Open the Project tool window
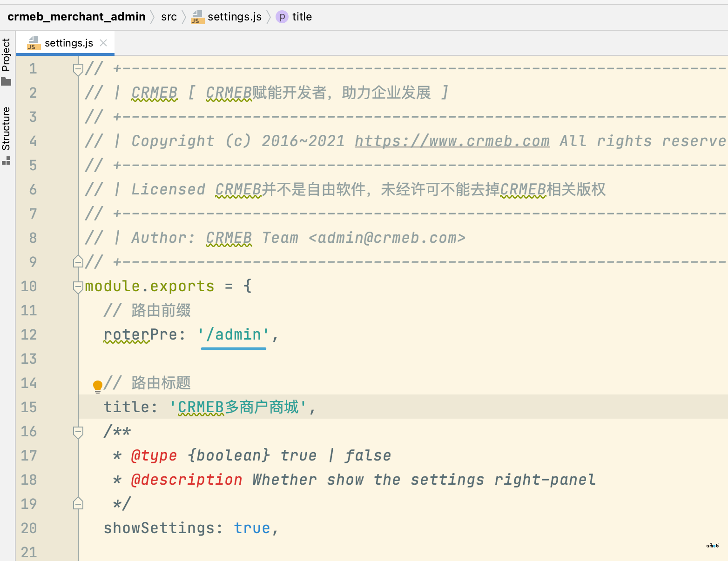Screen dimensions: 728x561 6,61
